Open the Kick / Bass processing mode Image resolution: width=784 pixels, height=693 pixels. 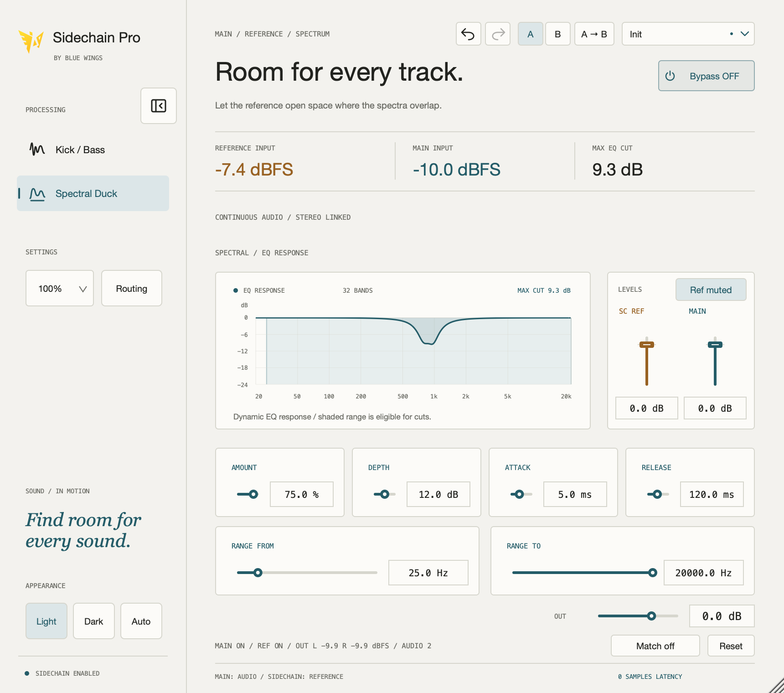point(93,150)
